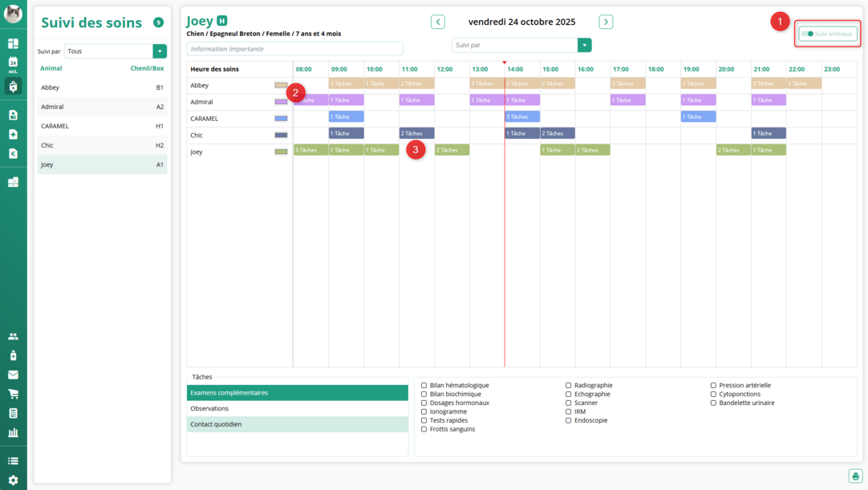868x490 pixels.
Task: Check the Radiographie checkbox
Action: (569, 386)
